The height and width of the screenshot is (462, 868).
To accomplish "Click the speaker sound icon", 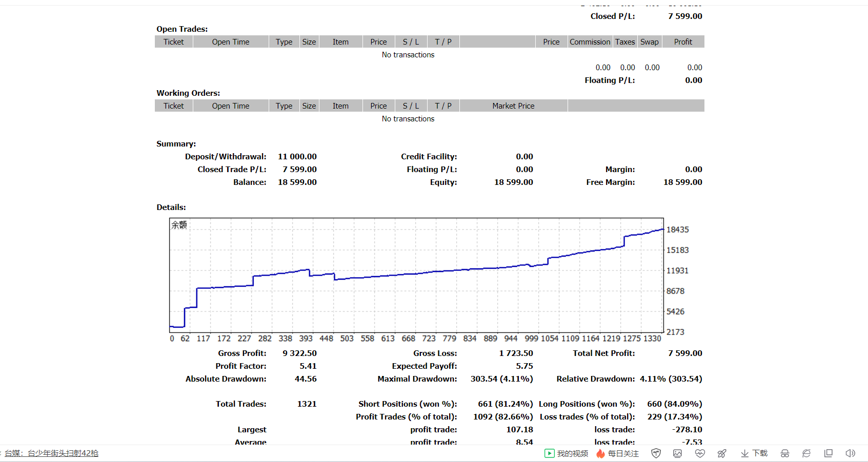I will (x=850, y=453).
